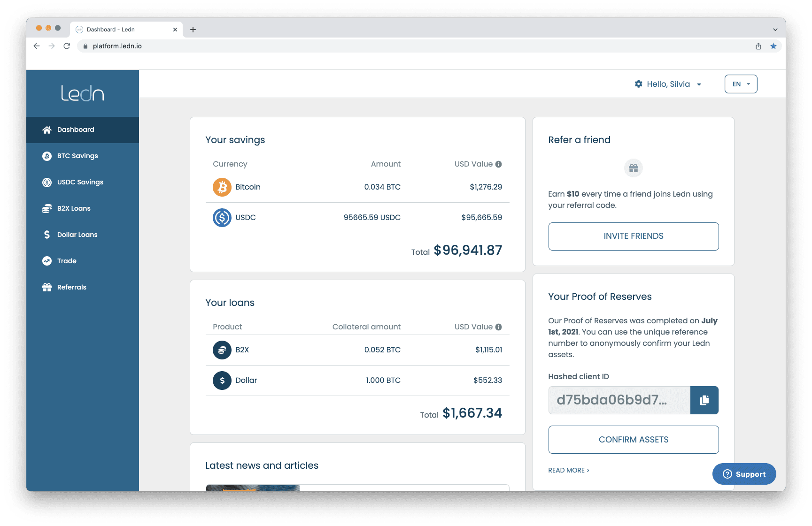The image size is (812, 526).
Task: Click the lock icon in address bar
Action: coord(85,46)
